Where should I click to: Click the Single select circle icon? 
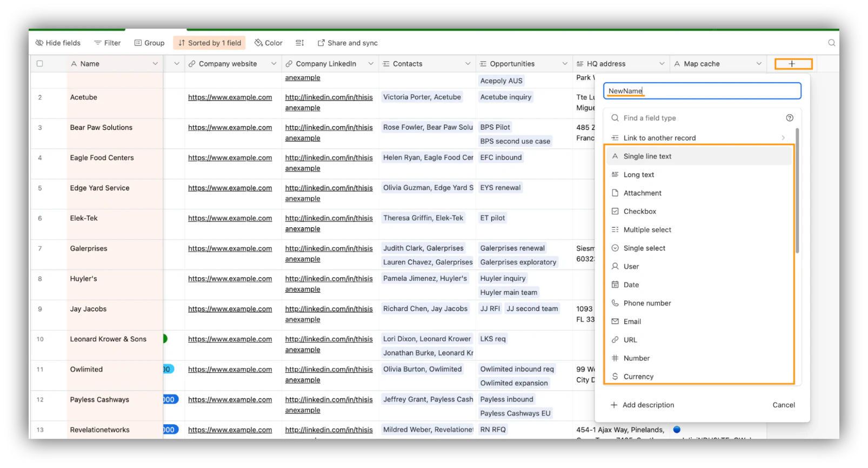pos(615,248)
